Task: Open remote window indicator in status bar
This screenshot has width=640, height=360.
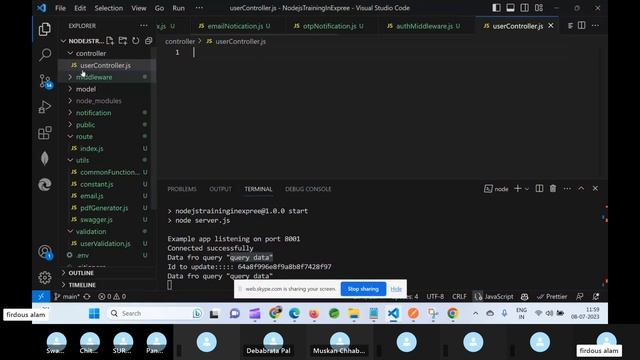Action: (x=41, y=297)
